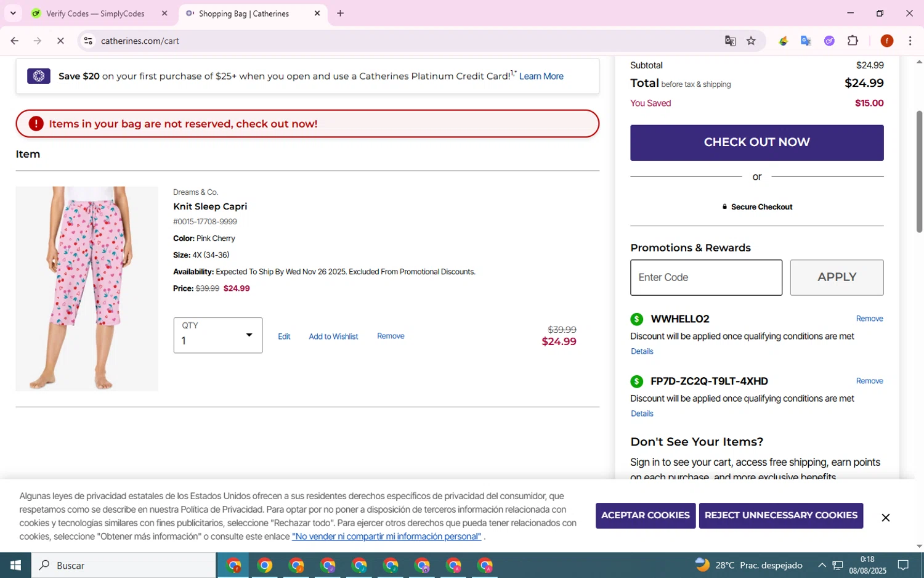
Task: Click the address bar showing catherines.com/cart
Action: [x=400, y=41]
